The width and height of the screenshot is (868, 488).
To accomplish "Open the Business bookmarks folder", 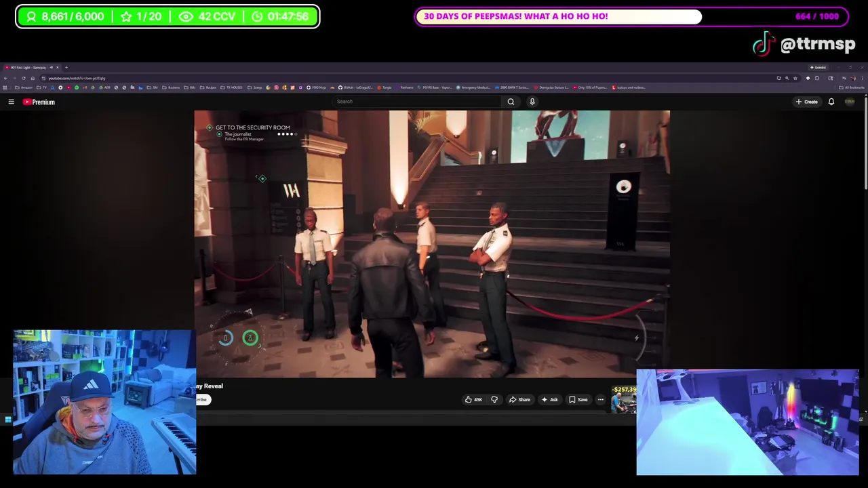I will pyautogui.click(x=171, y=87).
